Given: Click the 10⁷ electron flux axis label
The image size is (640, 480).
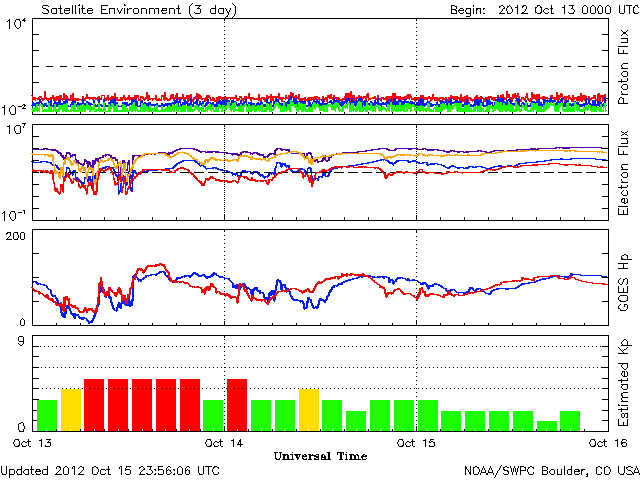Looking at the screenshot, I should pyautogui.click(x=16, y=130).
